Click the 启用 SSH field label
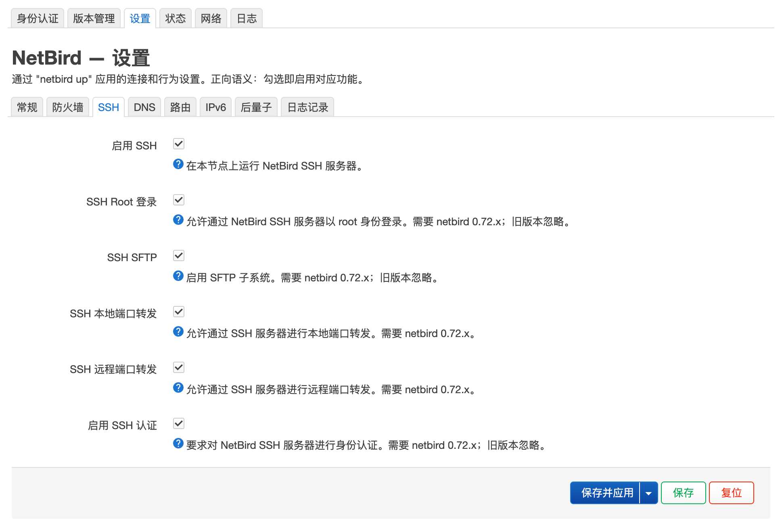The height and width of the screenshot is (532, 782). click(134, 146)
